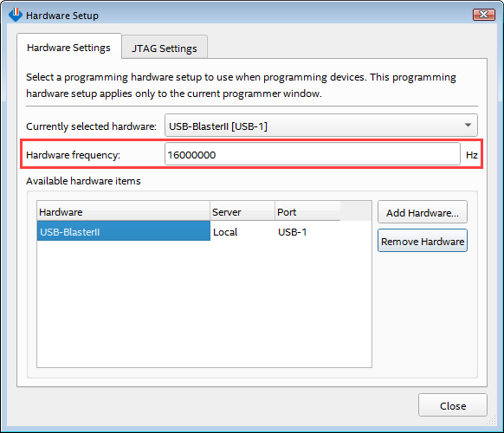The image size is (504, 433).
Task: Click the empty area of hardware list
Action: click(x=204, y=304)
